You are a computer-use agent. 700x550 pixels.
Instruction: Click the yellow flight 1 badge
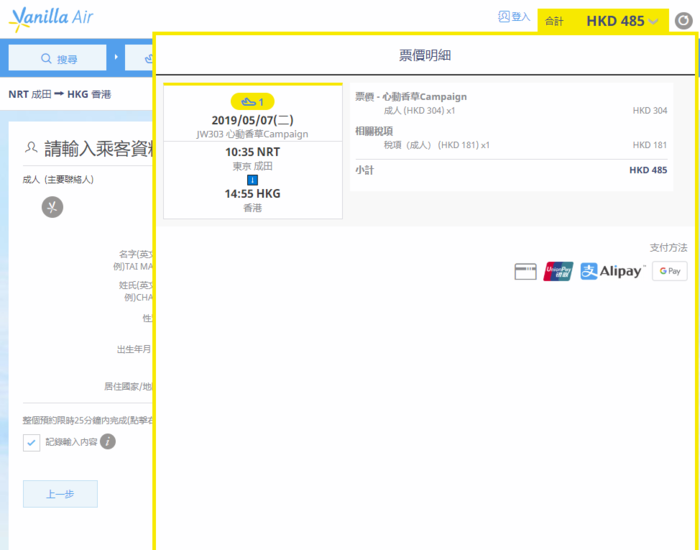click(x=252, y=102)
